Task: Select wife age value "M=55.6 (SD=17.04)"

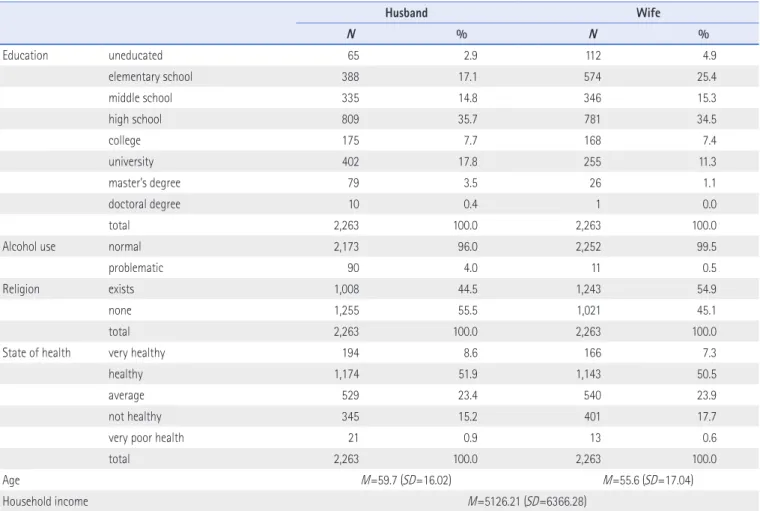Action: (648, 480)
